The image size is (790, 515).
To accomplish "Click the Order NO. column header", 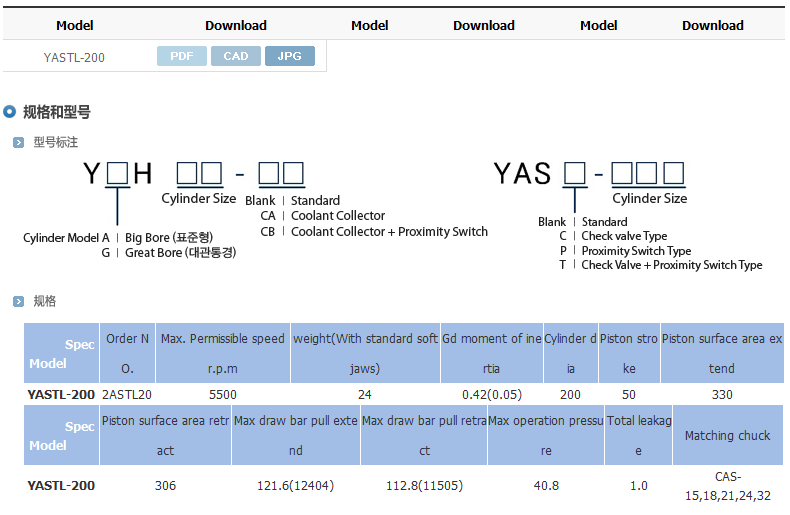I will [x=127, y=353].
